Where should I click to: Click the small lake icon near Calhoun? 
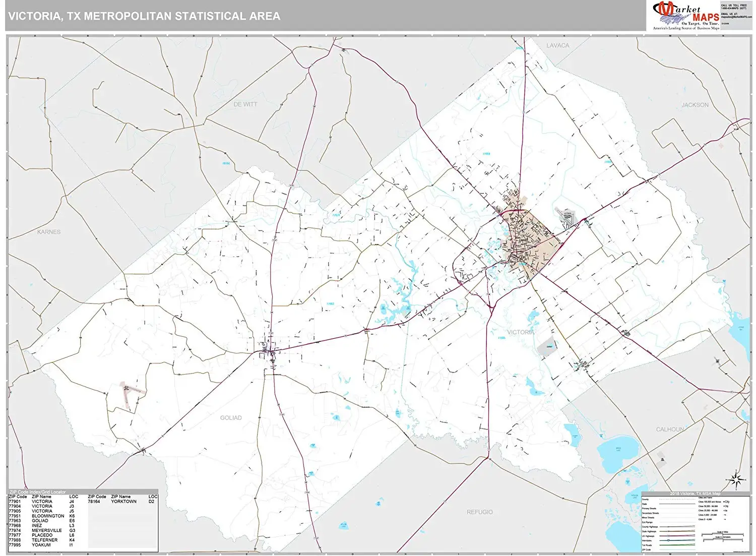619,451
